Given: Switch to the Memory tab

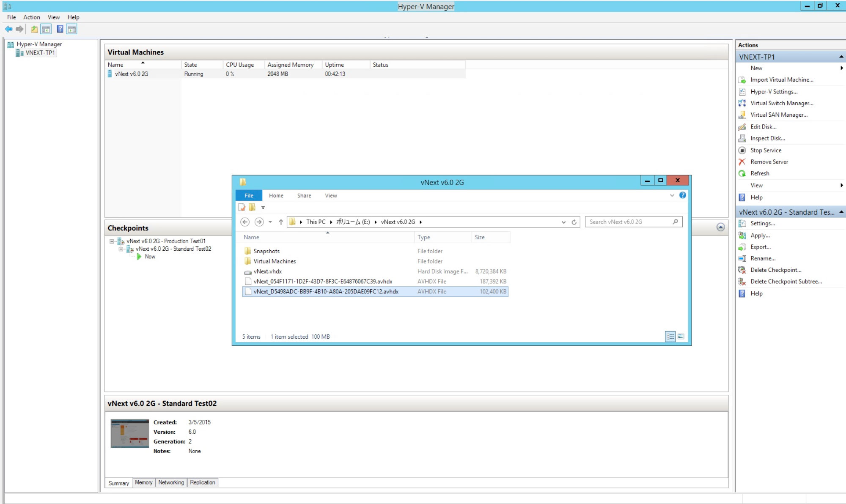Looking at the screenshot, I should (144, 482).
